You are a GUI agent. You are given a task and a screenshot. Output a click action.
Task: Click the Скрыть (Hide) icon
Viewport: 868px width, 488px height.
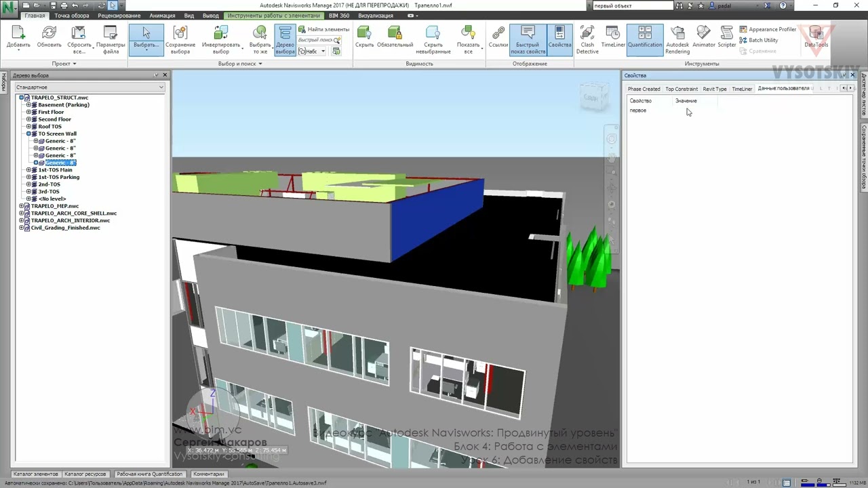pos(364,33)
